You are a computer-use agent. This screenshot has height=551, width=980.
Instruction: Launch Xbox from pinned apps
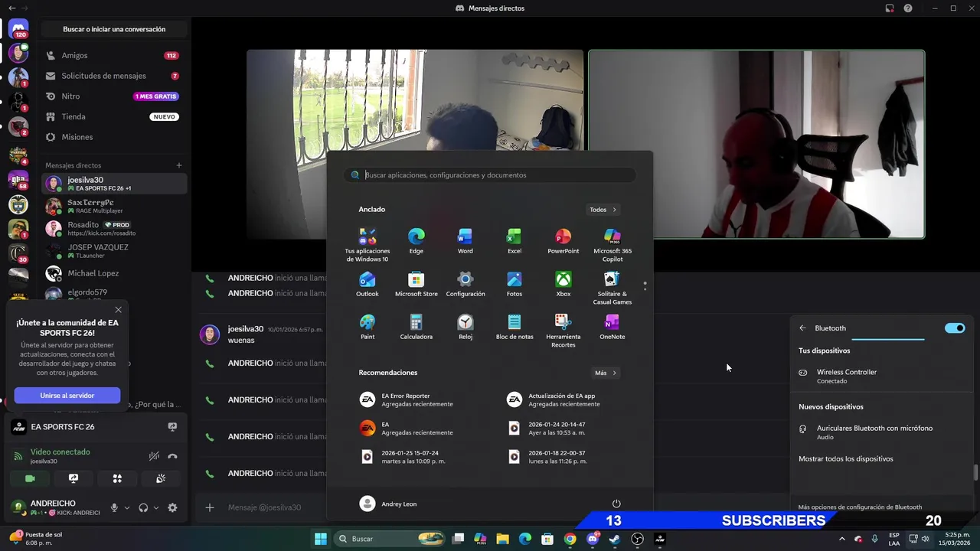coord(563,284)
